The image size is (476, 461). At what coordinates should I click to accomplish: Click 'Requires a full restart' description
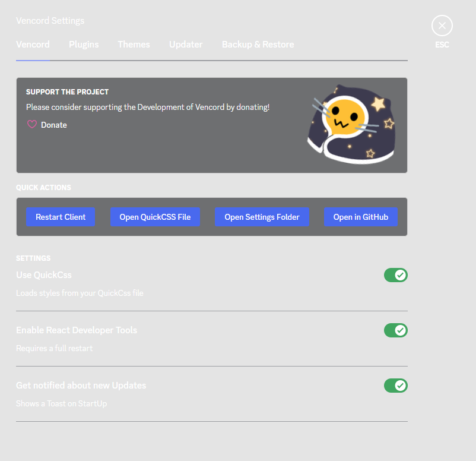point(55,348)
